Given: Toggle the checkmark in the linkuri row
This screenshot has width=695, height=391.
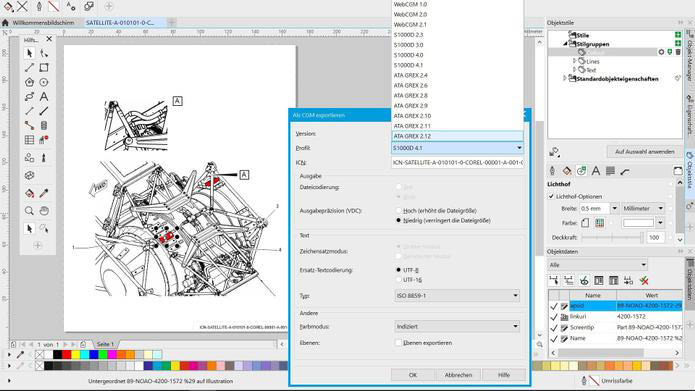Looking at the screenshot, I should tap(554, 317).
